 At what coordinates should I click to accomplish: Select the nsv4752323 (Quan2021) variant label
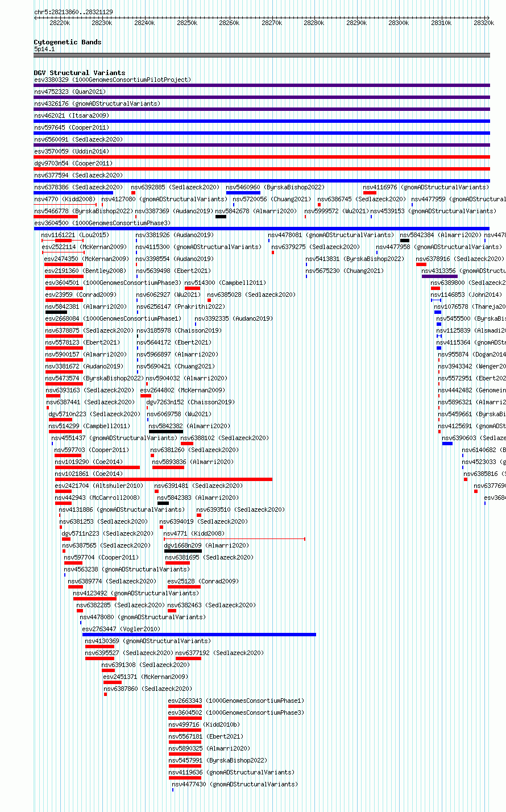point(70,92)
